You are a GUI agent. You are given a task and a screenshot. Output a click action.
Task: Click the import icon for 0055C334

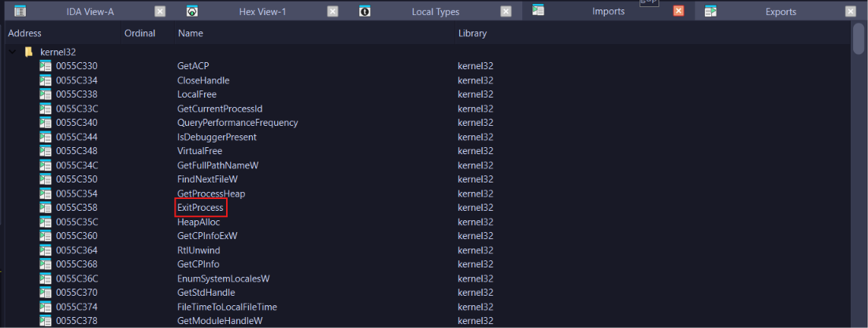coord(46,80)
